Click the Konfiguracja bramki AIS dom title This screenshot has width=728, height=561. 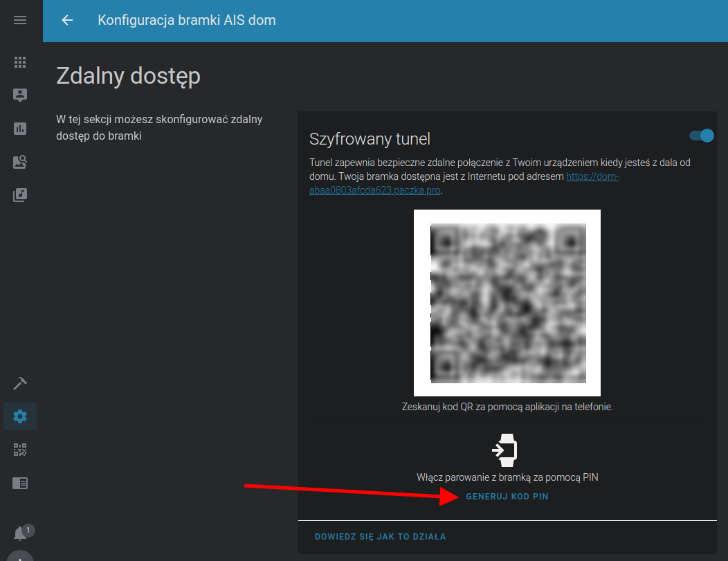pyautogui.click(x=187, y=20)
